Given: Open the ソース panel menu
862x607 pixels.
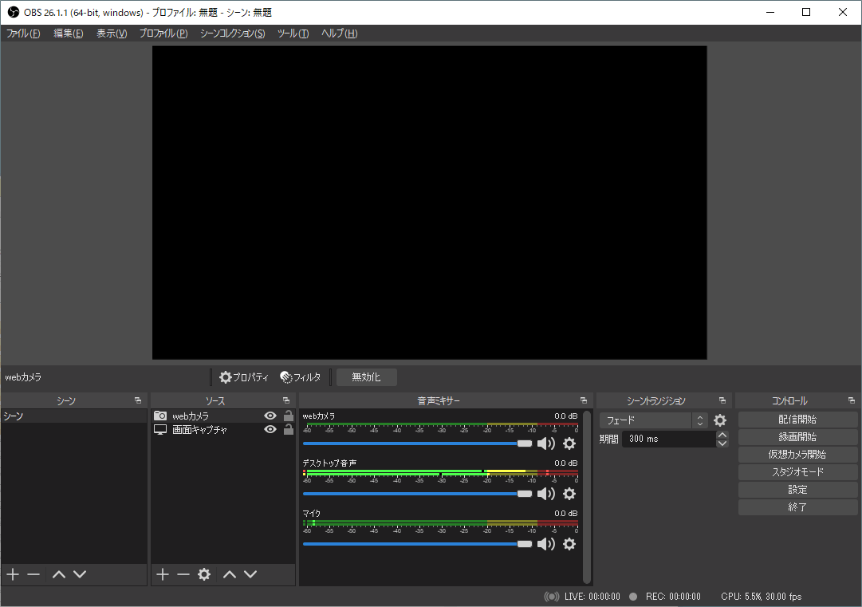Looking at the screenshot, I should (286, 400).
